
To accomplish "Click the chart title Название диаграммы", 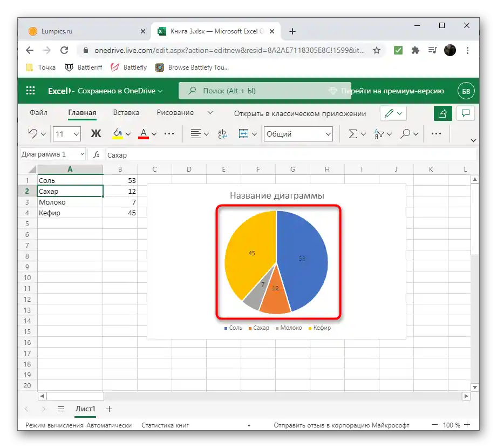I will click(277, 195).
